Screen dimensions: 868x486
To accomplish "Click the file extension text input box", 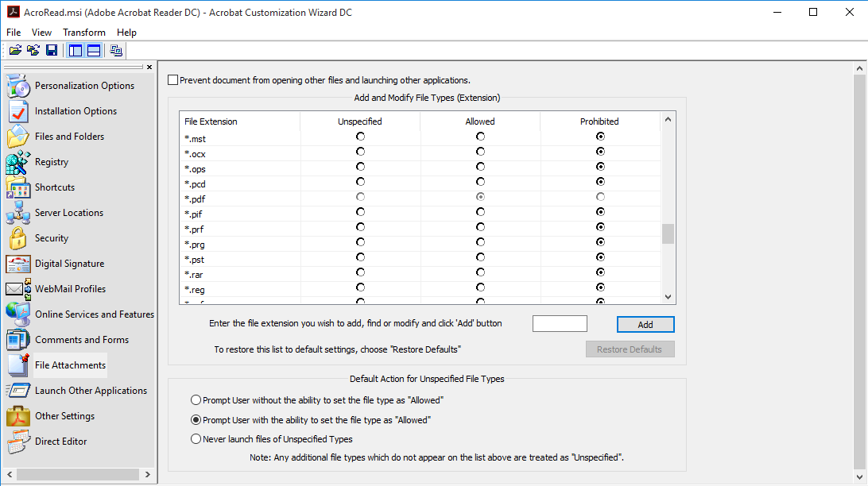I will click(x=560, y=324).
